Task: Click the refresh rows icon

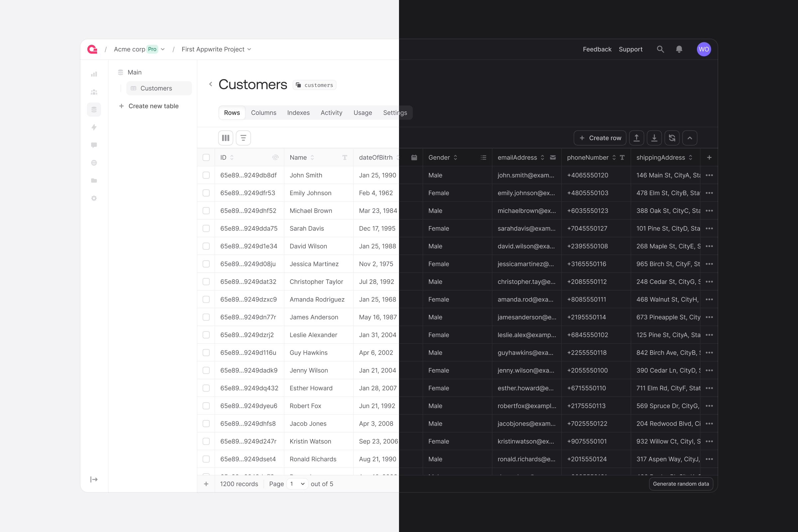Action: [x=672, y=138]
